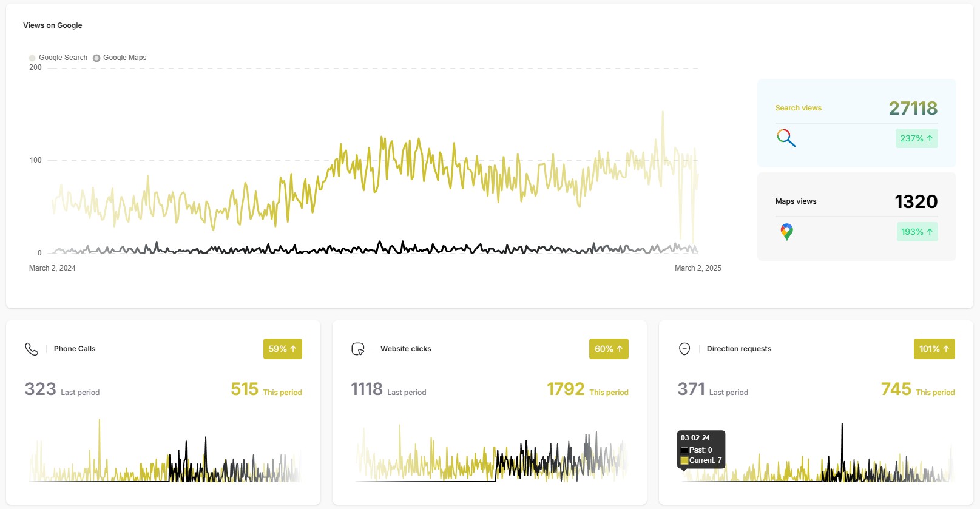Click the 03-02-24 chart tooltip
The width and height of the screenshot is (980, 509).
pyautogui.click(x=701, y=449)
